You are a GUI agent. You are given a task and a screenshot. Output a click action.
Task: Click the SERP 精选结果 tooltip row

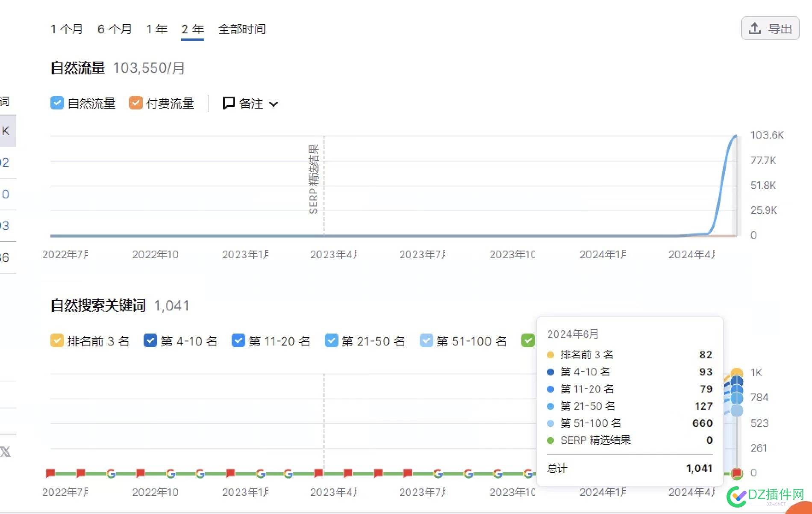[x=630, y=440]
